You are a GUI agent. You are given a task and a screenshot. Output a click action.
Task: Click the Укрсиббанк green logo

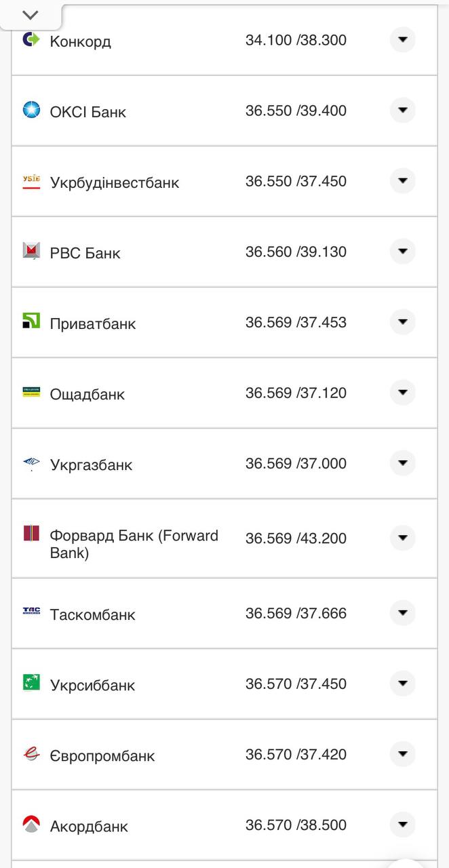pyautogui.click(x=31, y=682)
